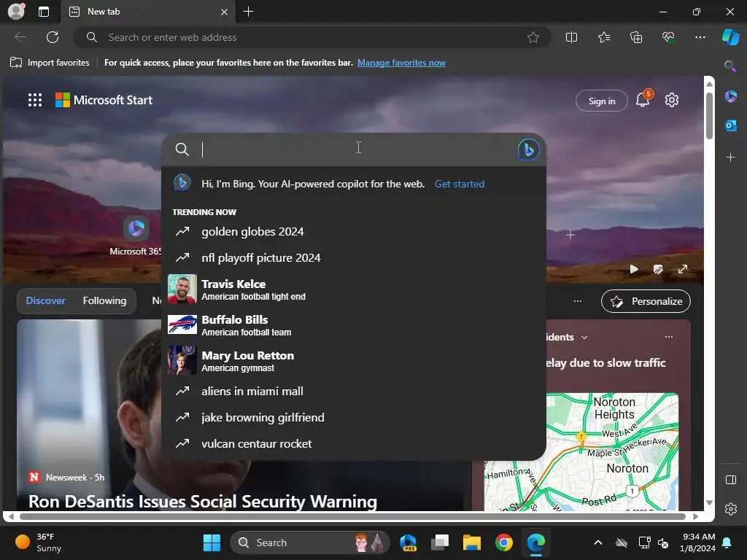The image size is (747, 560).
Task: Refresh the page with the reload icon
Action: pyautogui.click(x=53, y=37)
